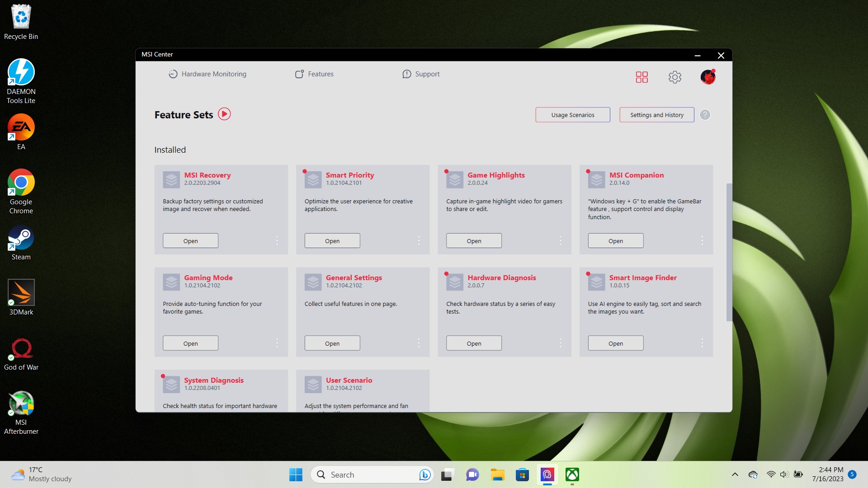This screenshot has height=488, width=868.
Task: Expand General Settings three-dot menu
Action: [x=419, y=343]
